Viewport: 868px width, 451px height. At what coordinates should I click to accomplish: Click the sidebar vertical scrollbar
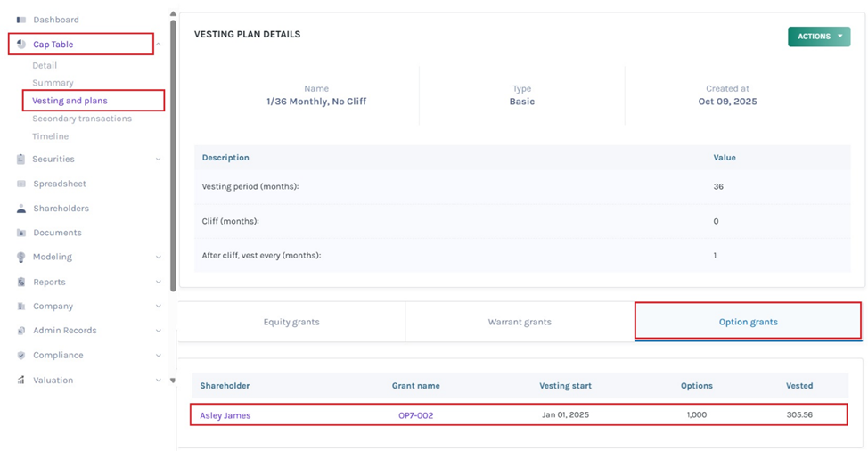[173, 152]
